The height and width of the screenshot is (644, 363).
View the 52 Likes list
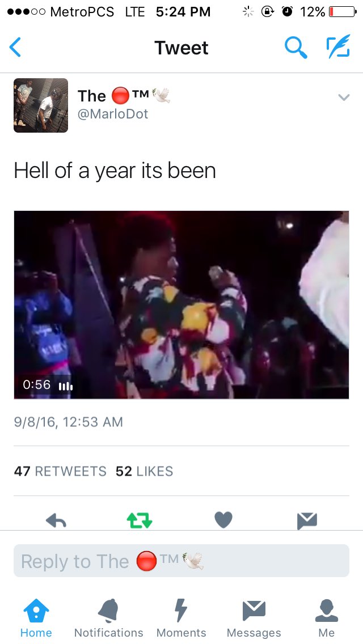coord(144,471)
